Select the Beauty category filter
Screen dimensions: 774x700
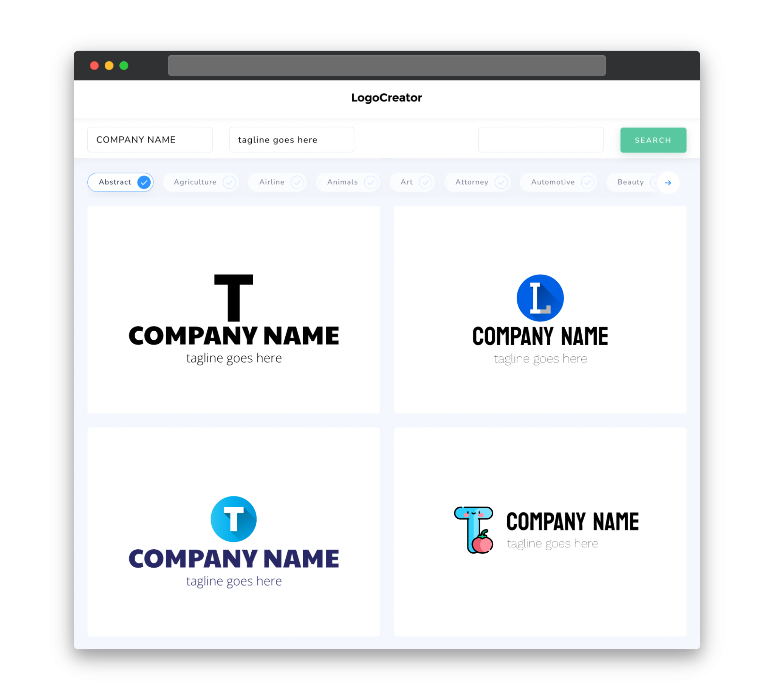click(630, 182)
